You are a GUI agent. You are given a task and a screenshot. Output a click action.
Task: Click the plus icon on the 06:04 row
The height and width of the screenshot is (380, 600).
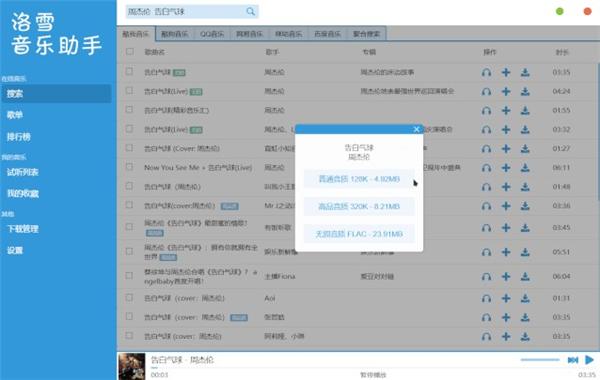tap(506, 276)
